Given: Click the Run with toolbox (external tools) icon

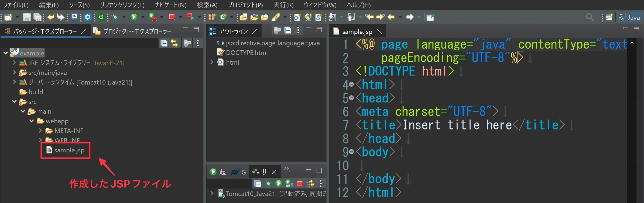Looking at the screenshot, I should 153,17.
